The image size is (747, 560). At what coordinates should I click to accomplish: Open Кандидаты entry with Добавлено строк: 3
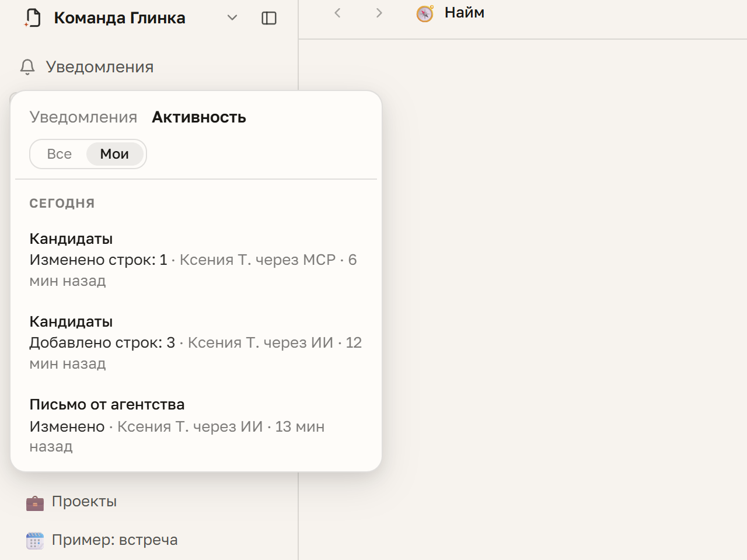coord(196,342)
